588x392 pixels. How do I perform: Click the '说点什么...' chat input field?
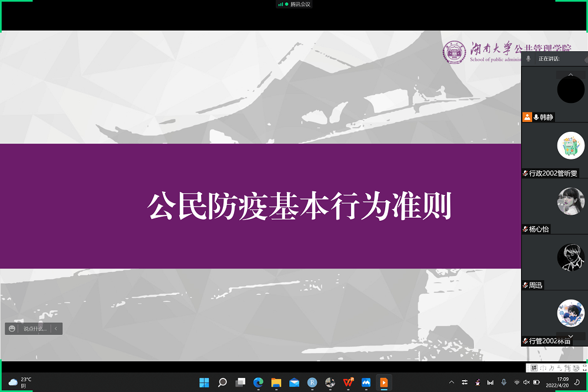(x=35, y=328)
